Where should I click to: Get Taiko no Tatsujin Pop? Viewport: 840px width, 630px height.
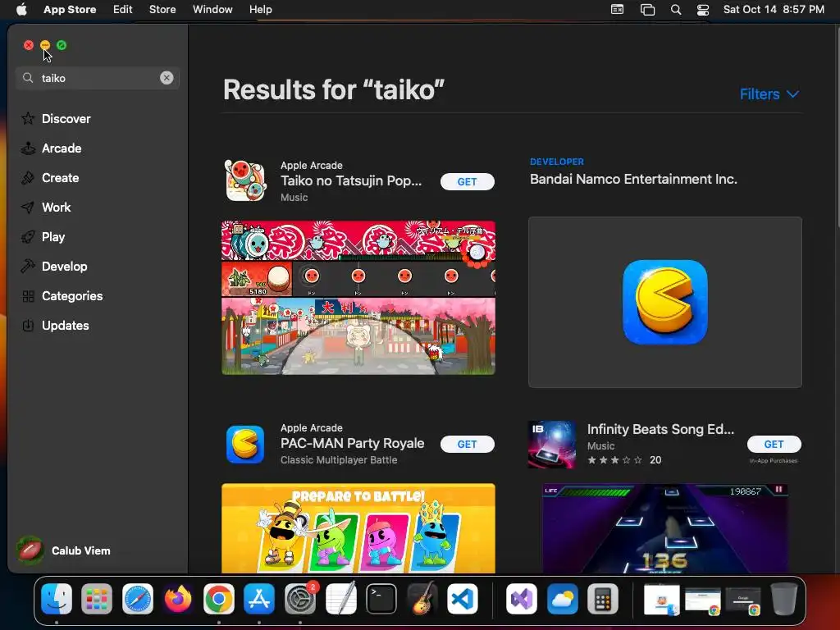tap(467, 181)
